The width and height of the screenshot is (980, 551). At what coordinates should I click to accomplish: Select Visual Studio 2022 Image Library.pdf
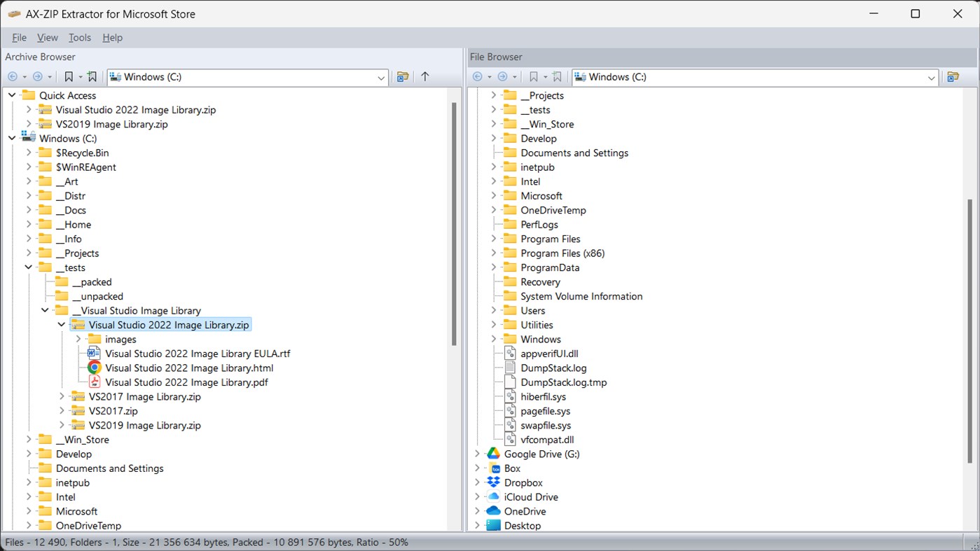click(x=186, y=382)
